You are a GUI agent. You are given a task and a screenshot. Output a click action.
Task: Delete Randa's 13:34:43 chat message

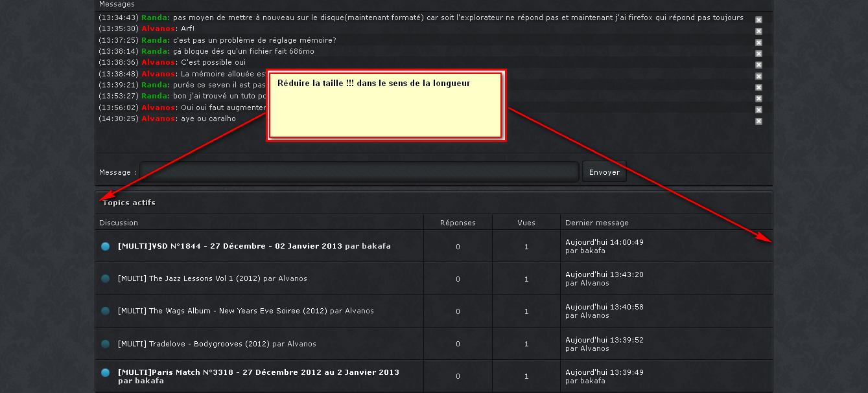758,19
